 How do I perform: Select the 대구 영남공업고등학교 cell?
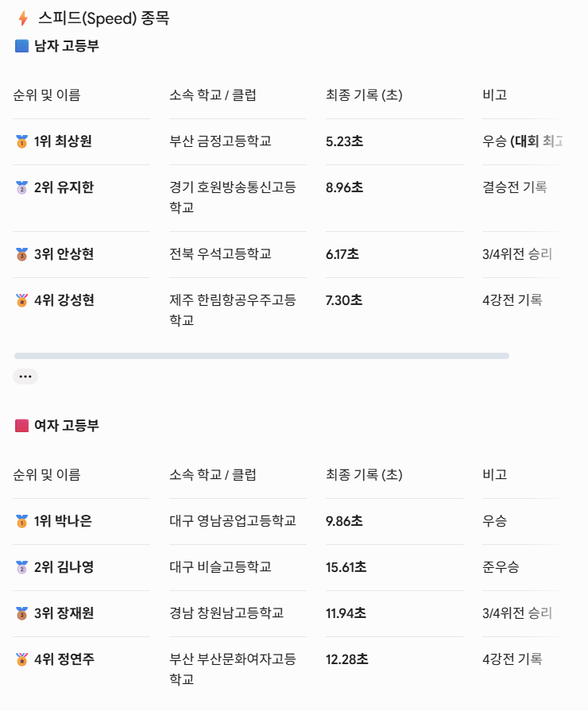233,520
